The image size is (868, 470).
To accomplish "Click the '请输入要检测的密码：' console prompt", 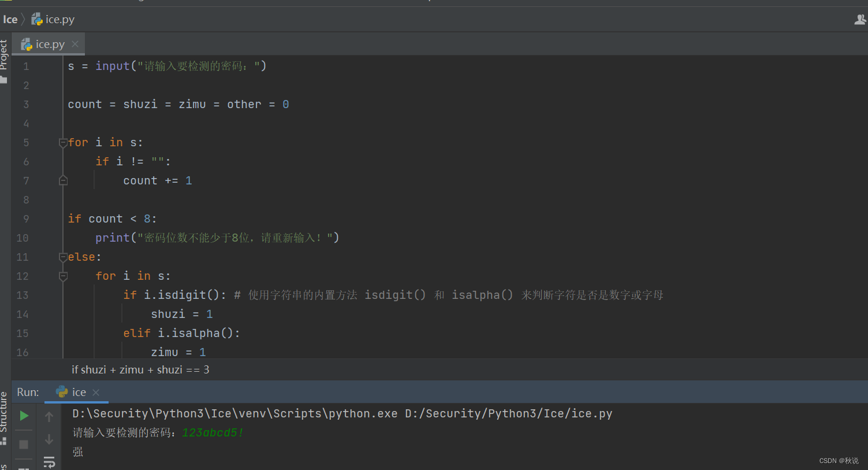I will point(124,433).
